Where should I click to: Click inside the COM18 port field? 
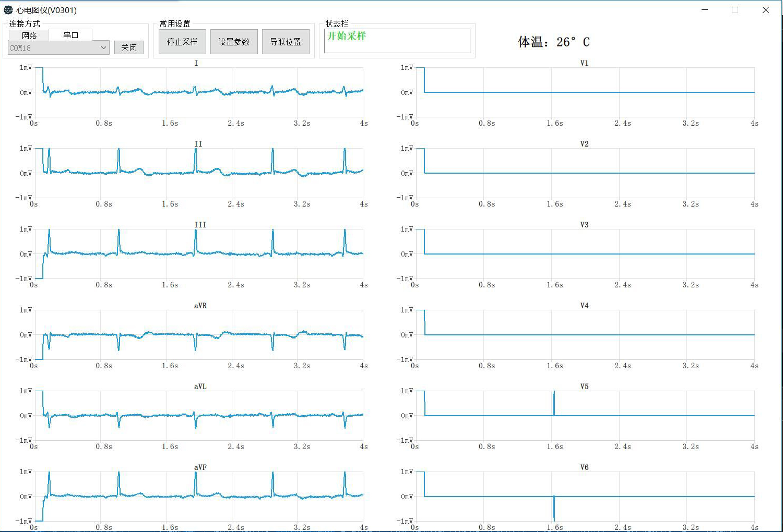point(52,47)
